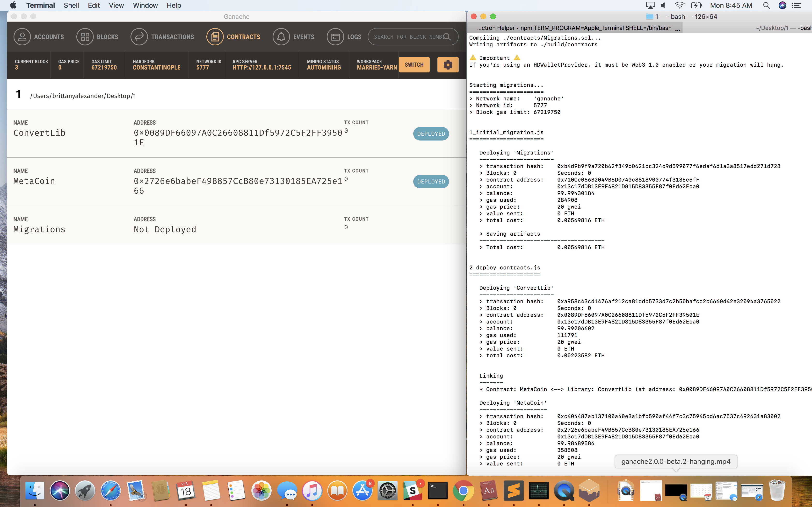
Task: Open the Shell menu
Action: pyautogui.click(x=71, y=5)
